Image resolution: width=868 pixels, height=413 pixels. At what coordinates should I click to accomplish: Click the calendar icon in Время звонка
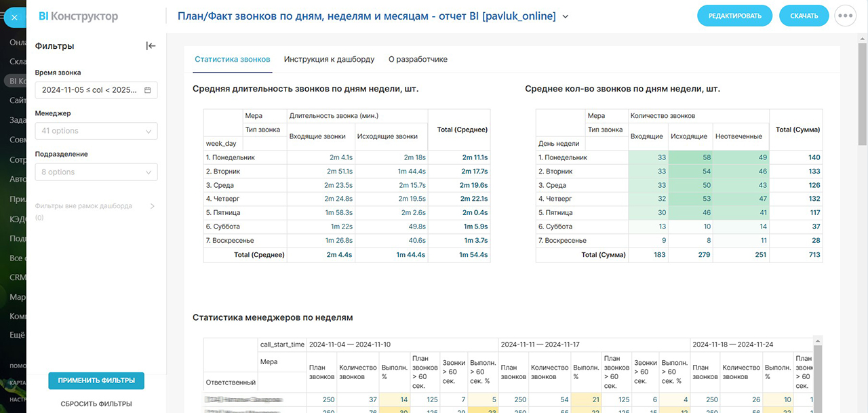148,90
